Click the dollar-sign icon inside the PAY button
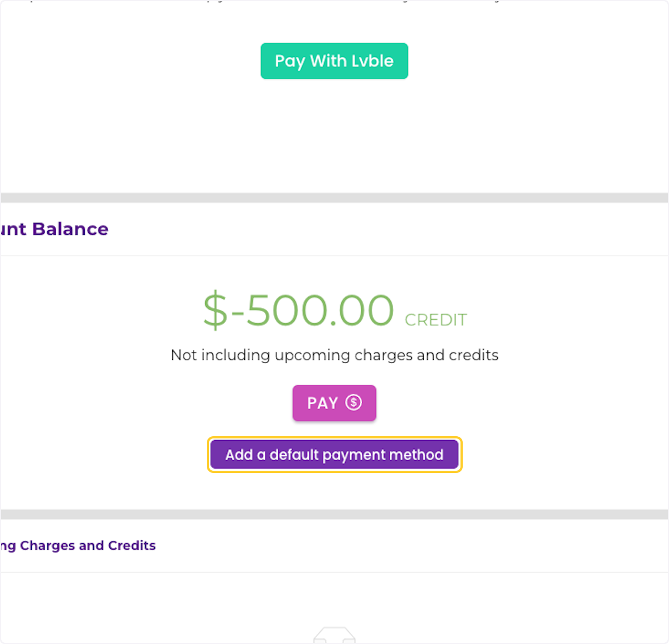Screen dimensions: 669x644 point(353,402)
